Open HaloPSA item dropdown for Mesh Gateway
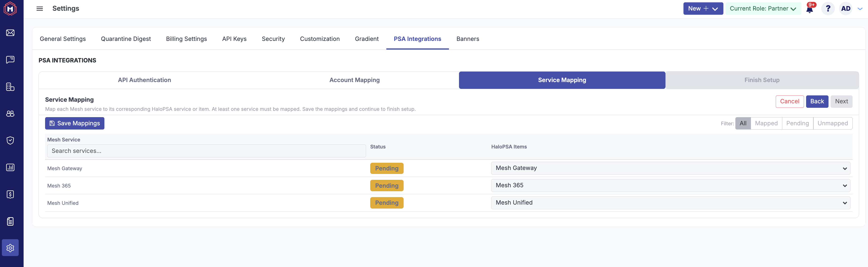The image size is (868, 267). click(671, 168)
